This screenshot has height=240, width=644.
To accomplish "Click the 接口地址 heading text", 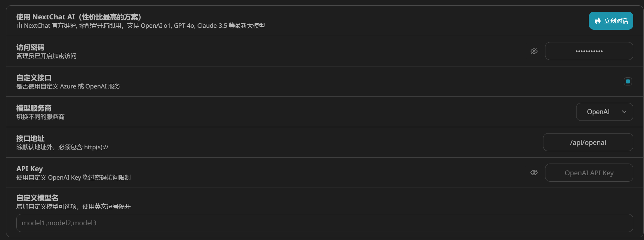I will tap(30, 139).
